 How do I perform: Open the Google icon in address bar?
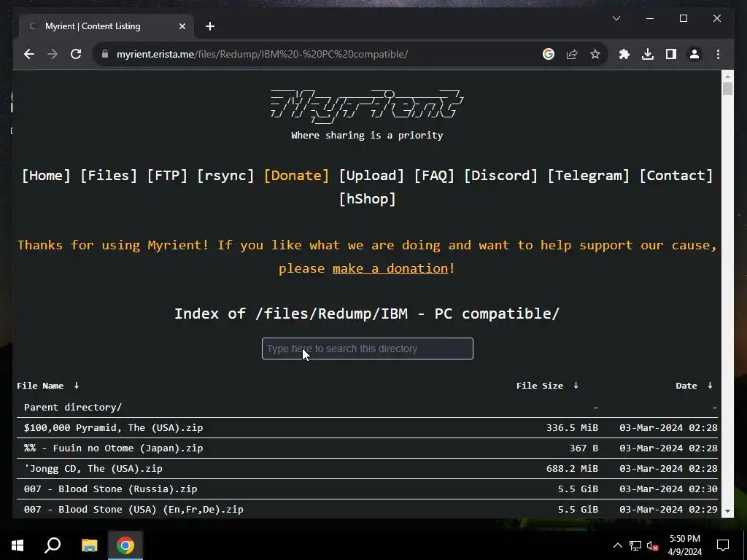549,54
